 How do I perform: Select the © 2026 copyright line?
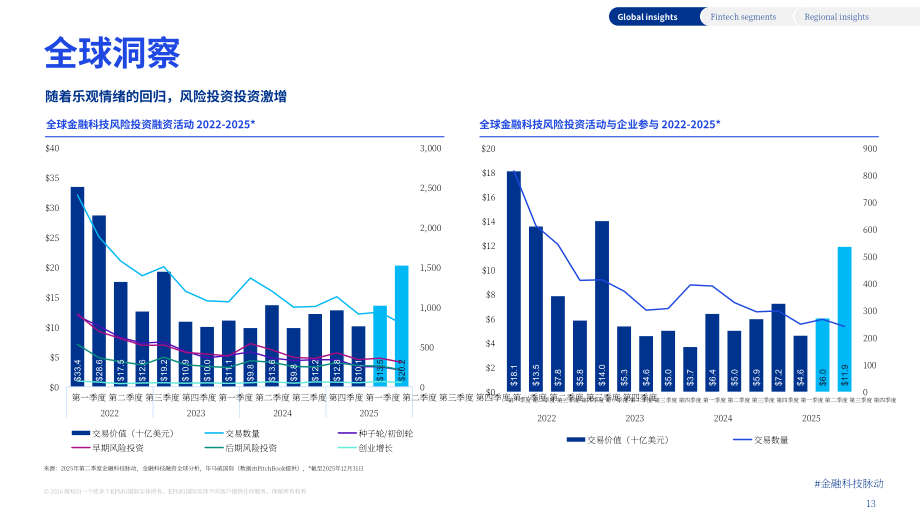tap(175, 492)
